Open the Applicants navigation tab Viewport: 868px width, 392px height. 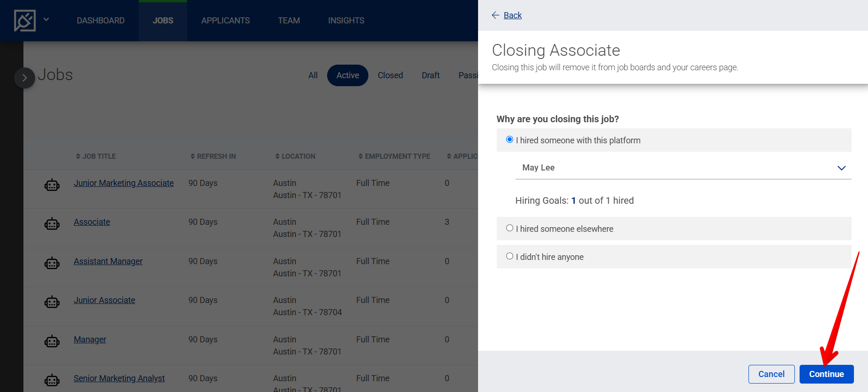pyautogui.click(x=225, y=21)
